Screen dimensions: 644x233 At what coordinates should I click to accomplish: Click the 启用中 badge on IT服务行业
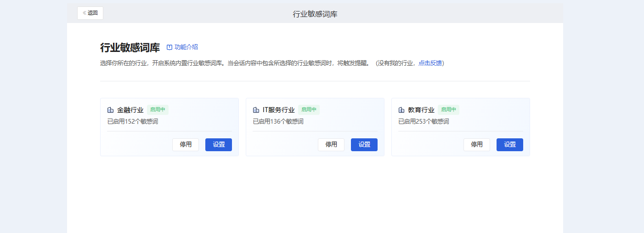[309, 110]
